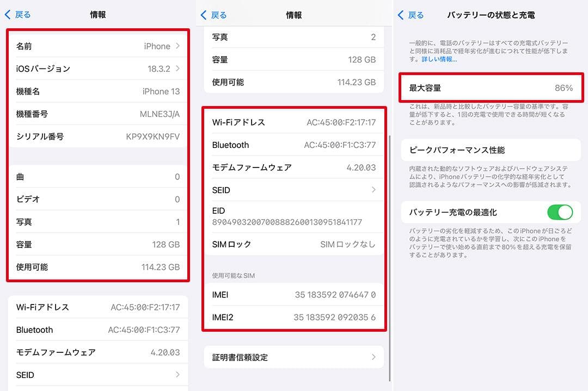Select the 写真 row showing 1

(x=98, y=222)
